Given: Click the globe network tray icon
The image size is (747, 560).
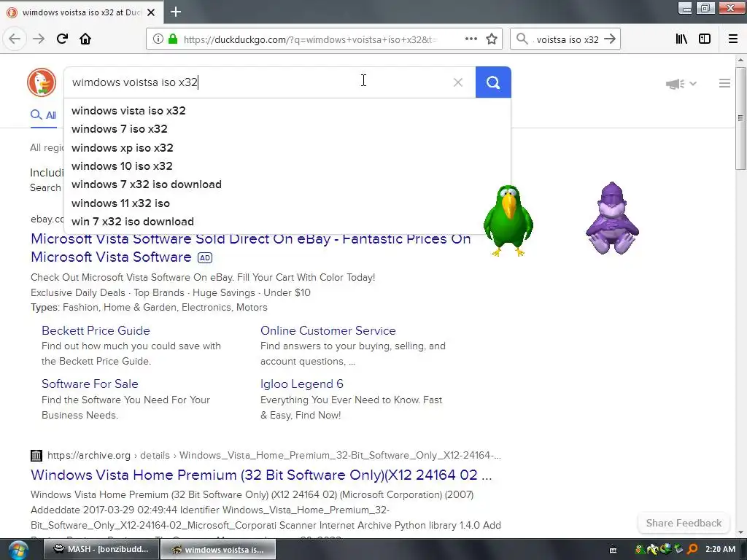Looking at the screenshot, I should 665,550.
